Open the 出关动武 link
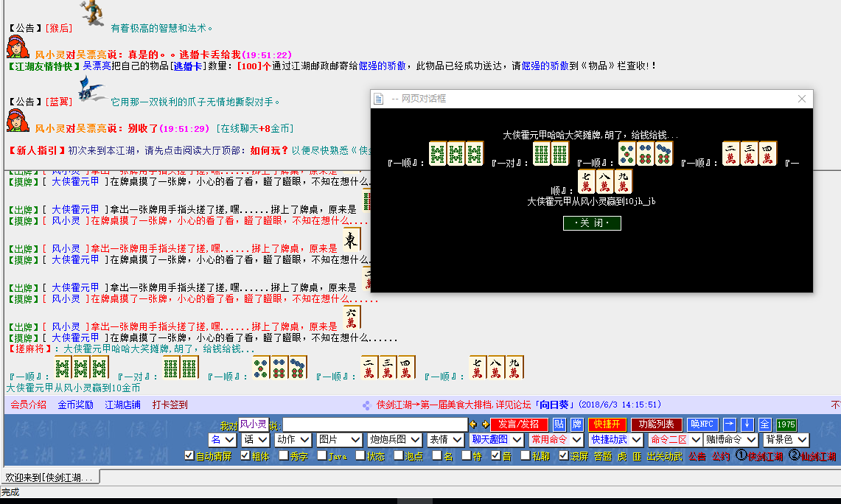 [x=665, y=457]
